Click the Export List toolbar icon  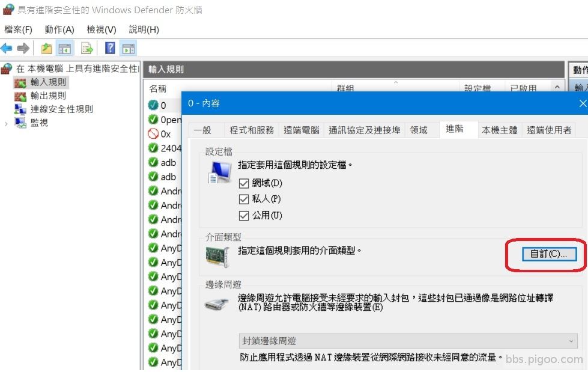coord(86,49)
